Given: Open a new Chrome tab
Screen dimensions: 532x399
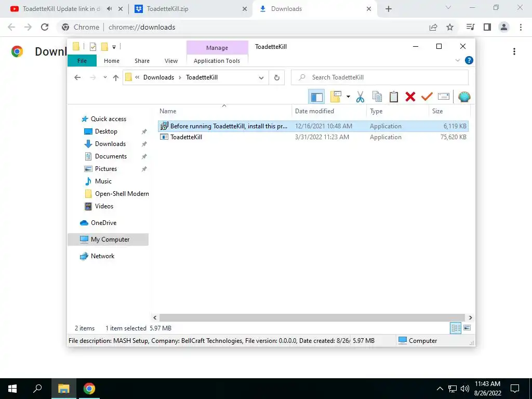Looking at the screenshot, I should pyautogui.click(x=389, y=9).
